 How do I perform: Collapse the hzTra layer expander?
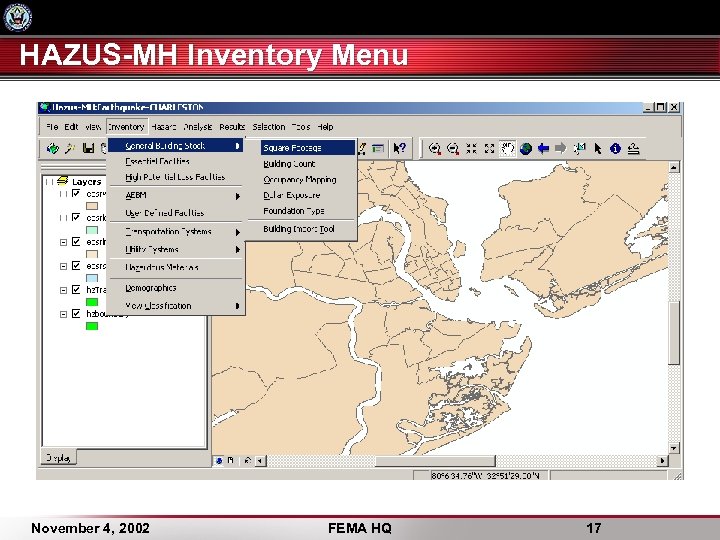[x=63, y=290]
